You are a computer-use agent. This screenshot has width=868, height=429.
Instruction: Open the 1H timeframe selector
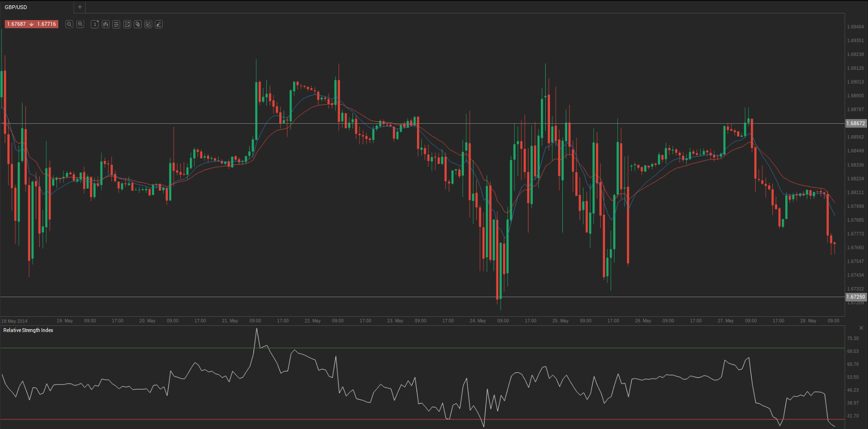(x=95, y=24)
